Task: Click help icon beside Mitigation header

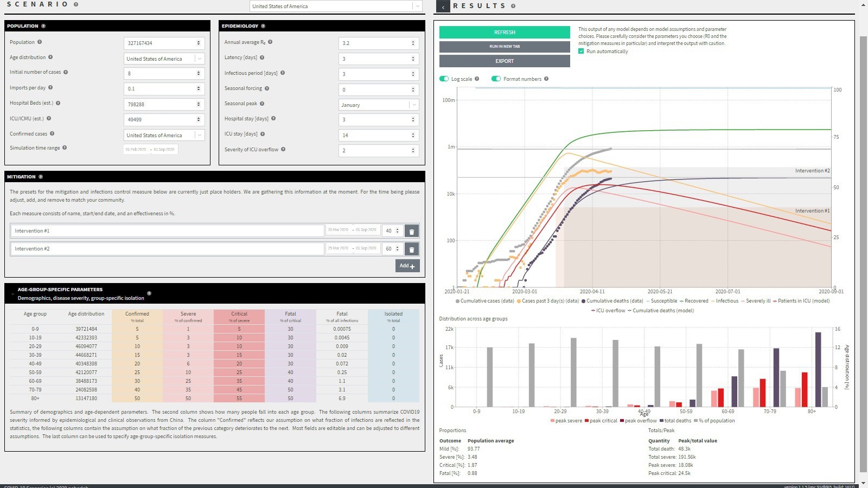Action: pyautogui.click(x=41, y=177)
